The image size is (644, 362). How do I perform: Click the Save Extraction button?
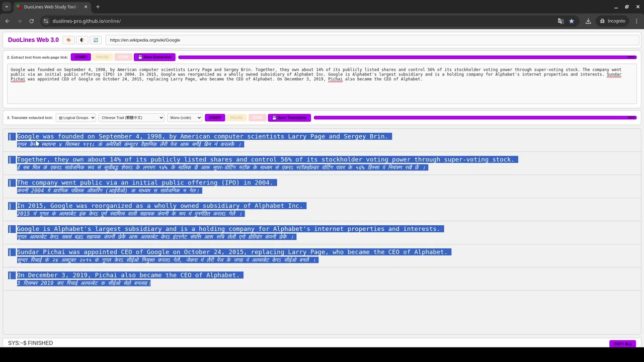[154, 57]
